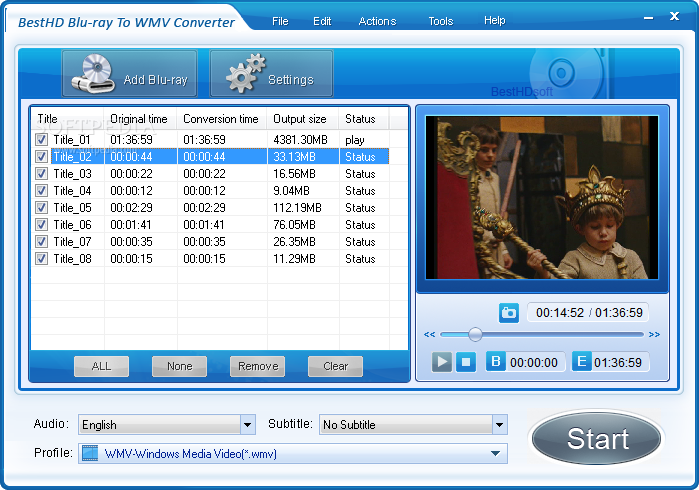The image size is (699, 490).
Task: Click the 4381.30MB output size cell
Action: [x=300, y=140]
